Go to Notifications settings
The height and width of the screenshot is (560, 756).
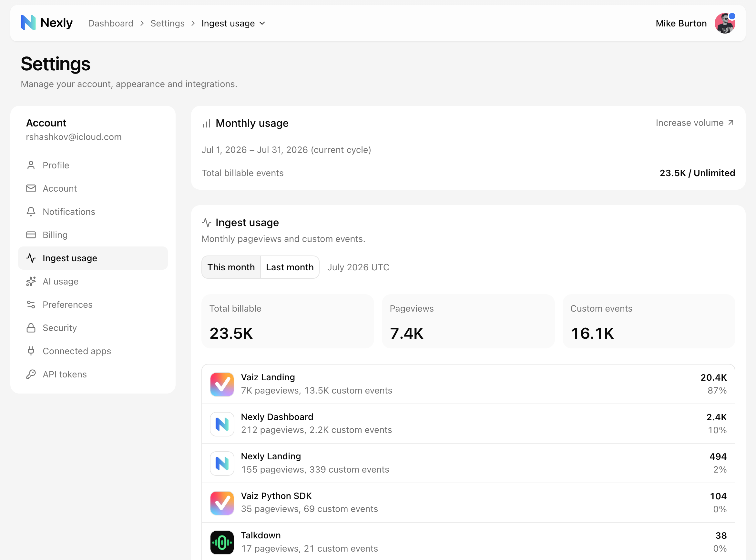coord(93,212)
